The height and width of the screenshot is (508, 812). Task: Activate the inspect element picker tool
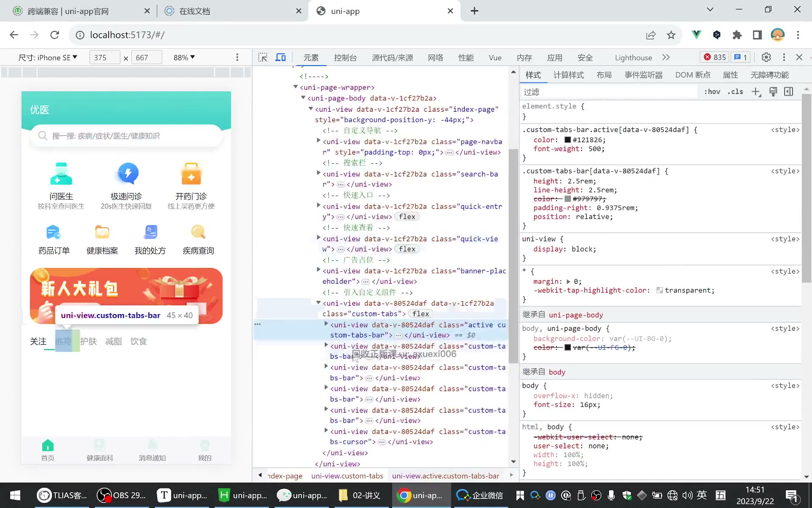(x=263, y=57)
